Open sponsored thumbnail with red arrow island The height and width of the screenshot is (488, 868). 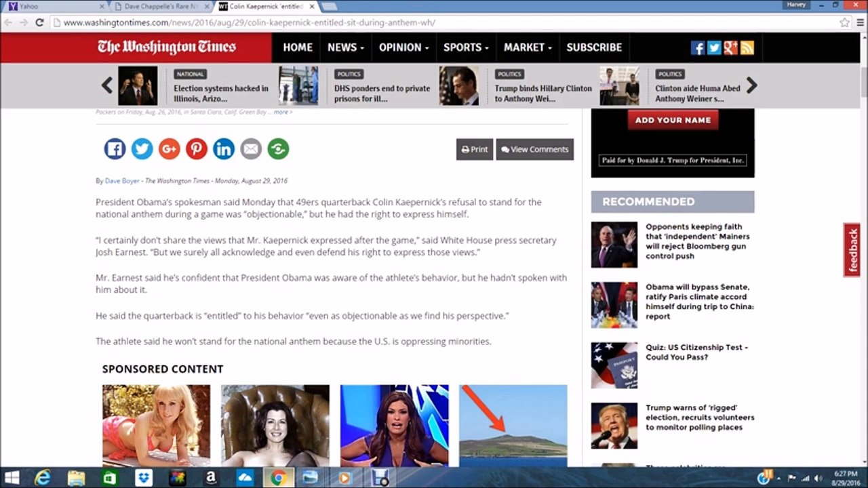(x=513, y=426)
